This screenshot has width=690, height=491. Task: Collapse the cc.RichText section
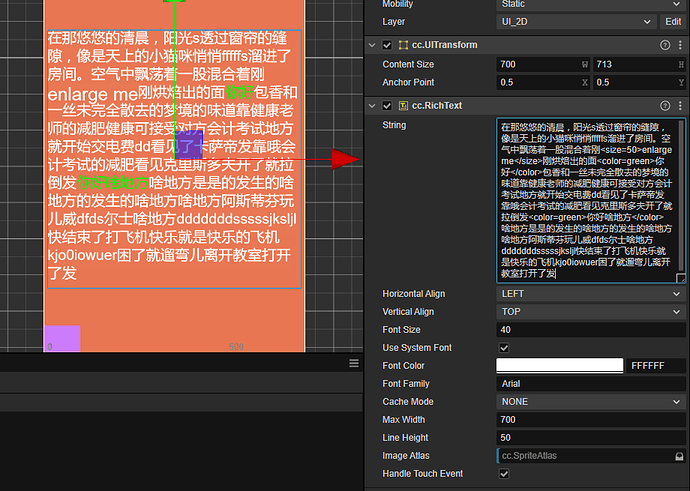click(372, 106)
